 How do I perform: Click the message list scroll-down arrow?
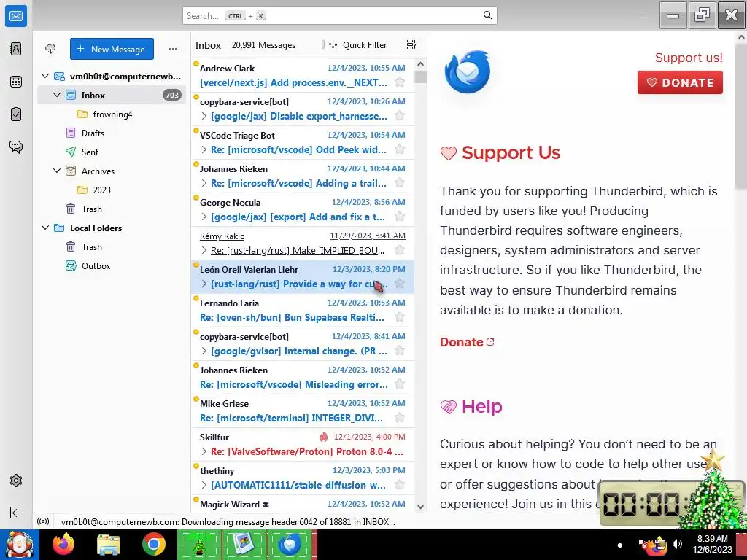420,506
